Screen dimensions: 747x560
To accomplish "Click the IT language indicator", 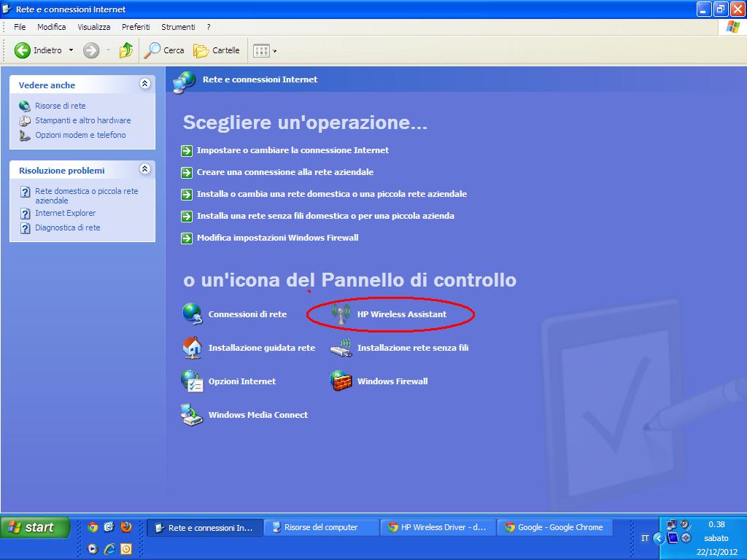I will 645,538.
